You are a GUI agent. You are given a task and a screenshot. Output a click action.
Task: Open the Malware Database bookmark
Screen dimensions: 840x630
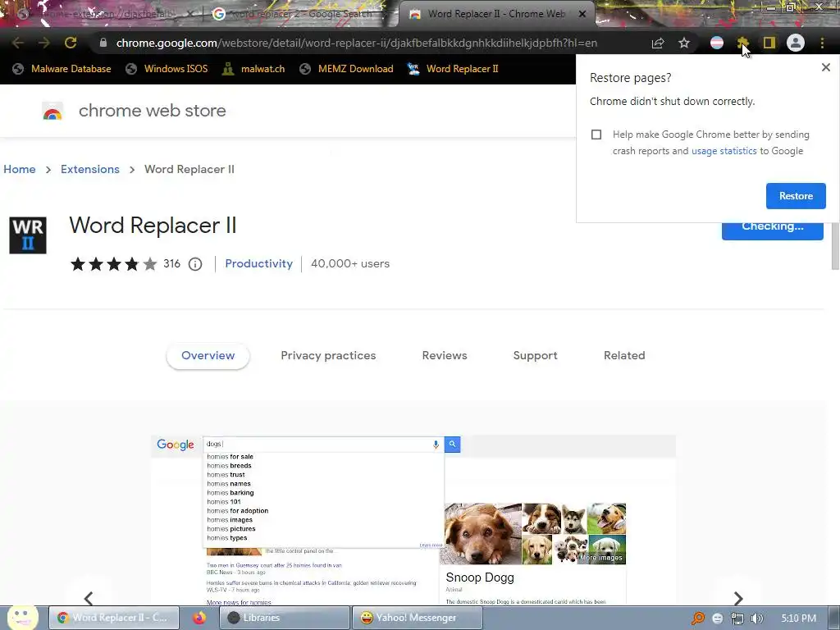[x=62, y=69]
